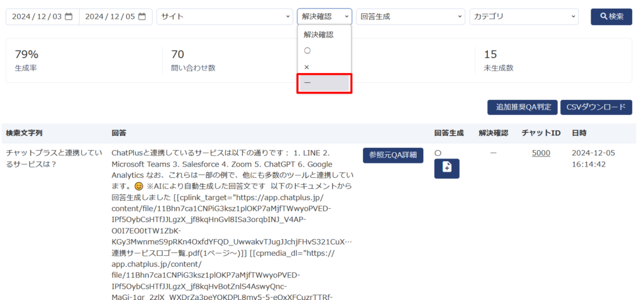Click the 検索 search button

pyautogui.click(x=611, y=17)
